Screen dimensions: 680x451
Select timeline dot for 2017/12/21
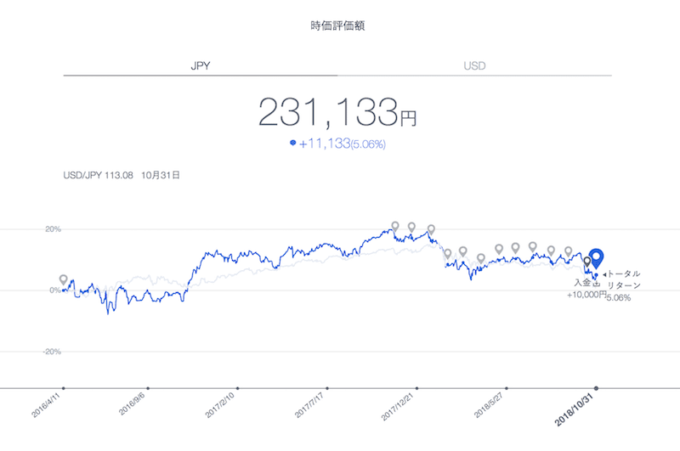point(417,388)
